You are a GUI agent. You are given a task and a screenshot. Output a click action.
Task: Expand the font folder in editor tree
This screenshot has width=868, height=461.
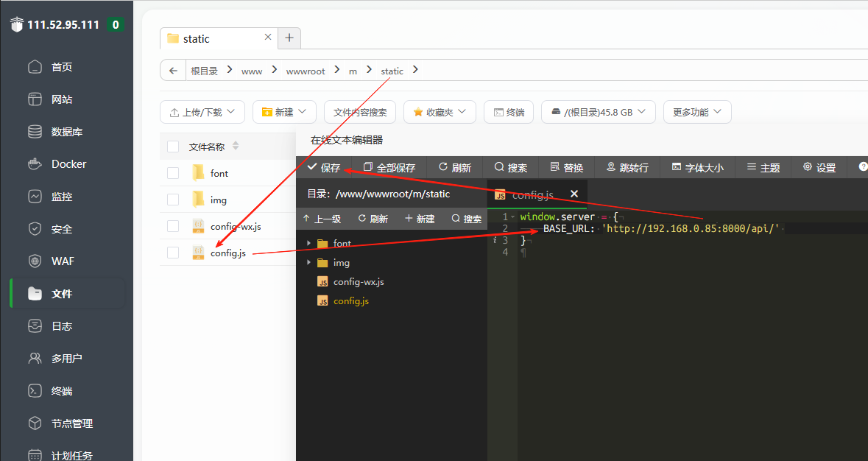309,243
